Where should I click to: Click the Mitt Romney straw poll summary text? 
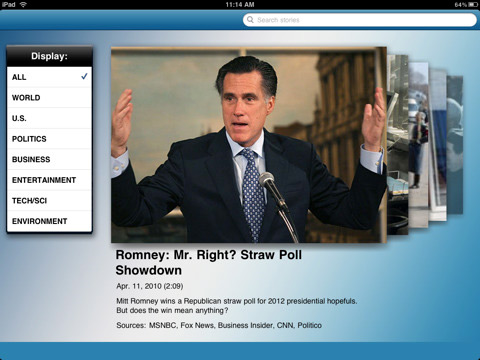pos(237,306)
